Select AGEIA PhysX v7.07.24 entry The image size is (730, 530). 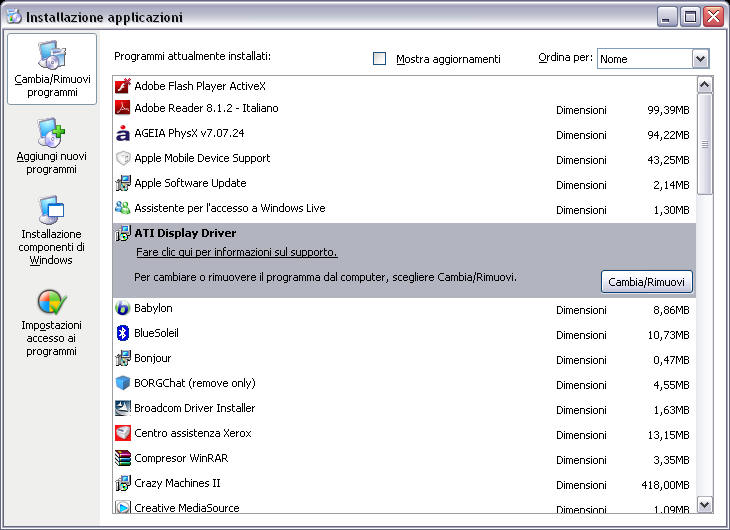(x=404, y=133)
